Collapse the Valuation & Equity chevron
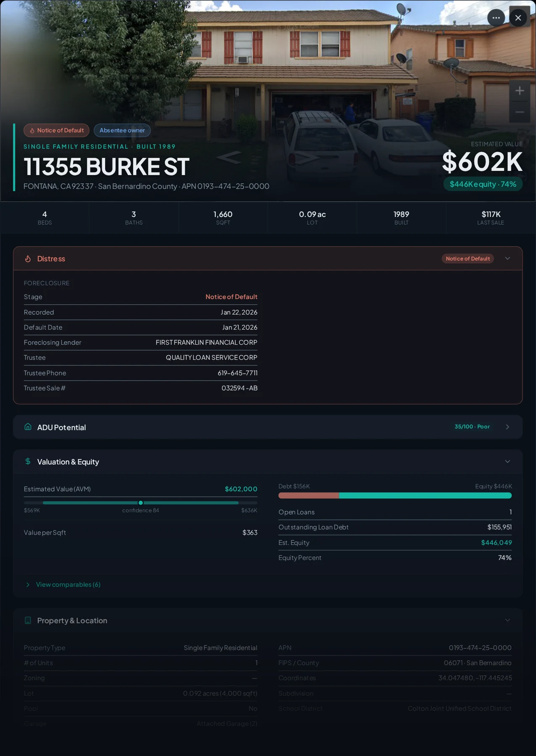 click(x=507, y=461)
